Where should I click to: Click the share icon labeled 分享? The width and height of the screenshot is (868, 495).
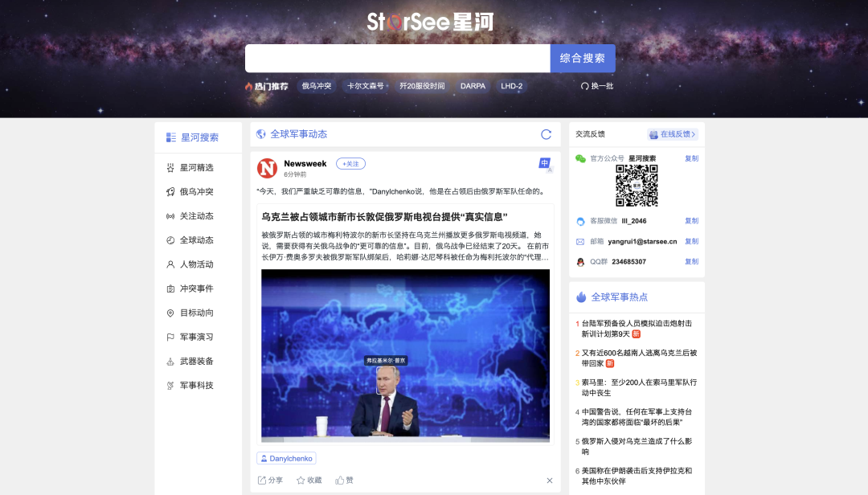click(x=270, y=480)
